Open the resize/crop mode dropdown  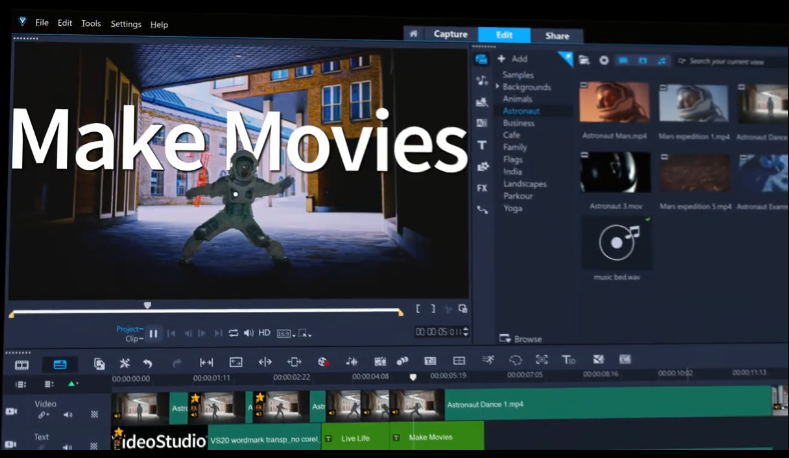tap(305, 333)
